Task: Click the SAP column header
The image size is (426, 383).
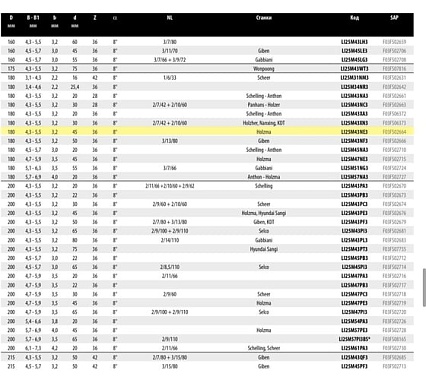Action: coord(394,18)
